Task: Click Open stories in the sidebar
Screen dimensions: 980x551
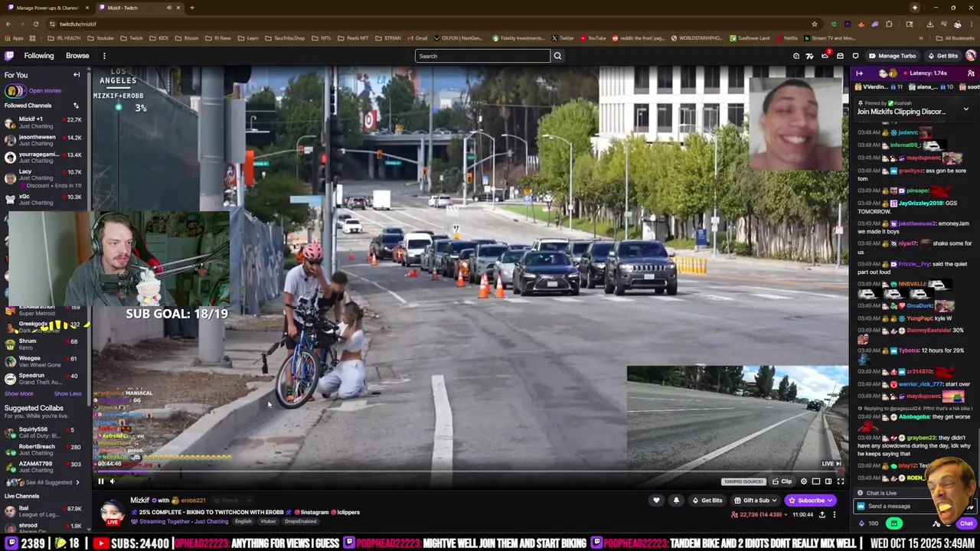Action: [45, 90]
